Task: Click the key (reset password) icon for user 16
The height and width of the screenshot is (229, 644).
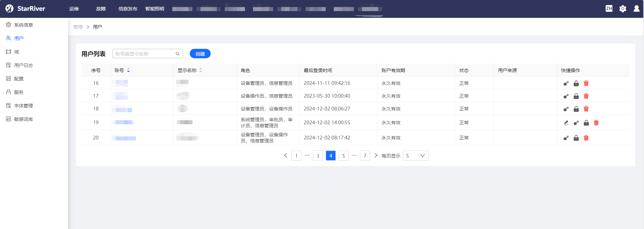Action: 566,83
